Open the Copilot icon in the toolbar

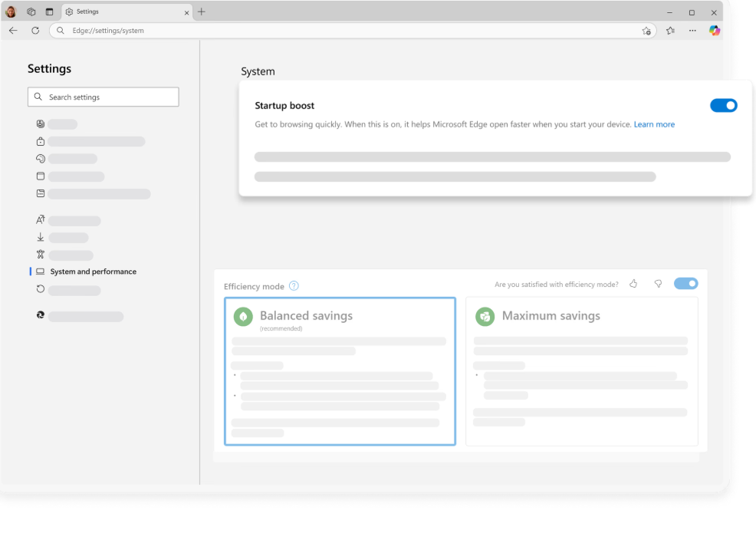[x=714, y=31]
